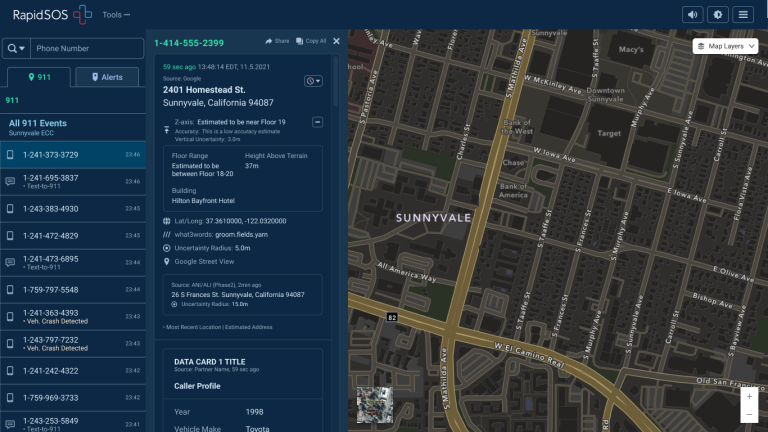Click ANI/ALI address 26 S Frances St.
The height and width of the screenshot is (432, 768).
238,294
